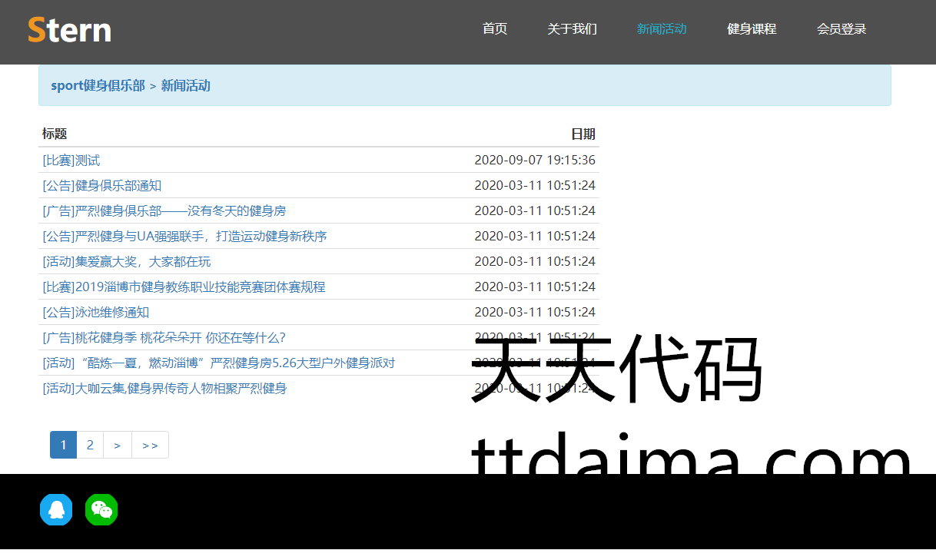
Task: Click the QQ penguin icon in footer
Action: (x=56, y=510)
